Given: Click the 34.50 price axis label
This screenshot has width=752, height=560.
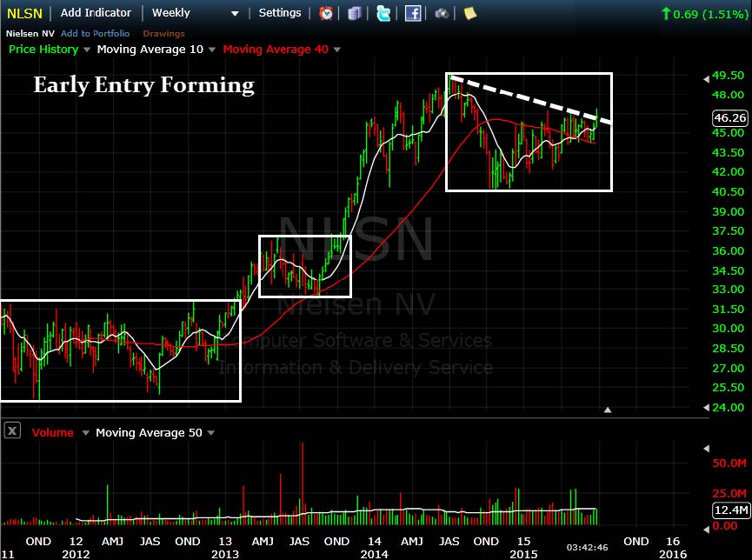Looking at the screenshot, I should point(728,270).
